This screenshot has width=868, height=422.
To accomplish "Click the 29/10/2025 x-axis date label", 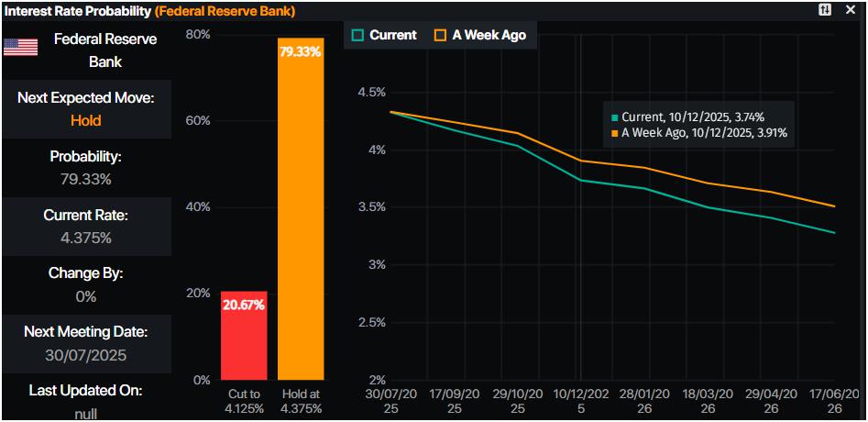I will point(517,400).
